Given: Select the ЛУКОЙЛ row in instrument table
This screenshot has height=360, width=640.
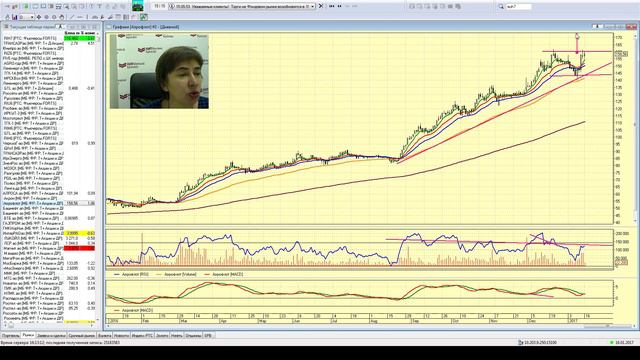Looking at the screenshot, I should pos(49,238).
